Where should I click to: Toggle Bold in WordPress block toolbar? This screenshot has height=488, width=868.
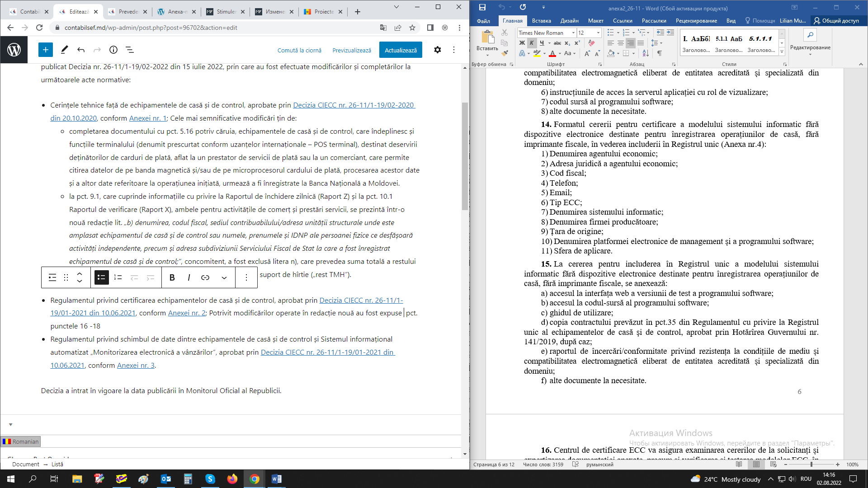coord(172,277)
